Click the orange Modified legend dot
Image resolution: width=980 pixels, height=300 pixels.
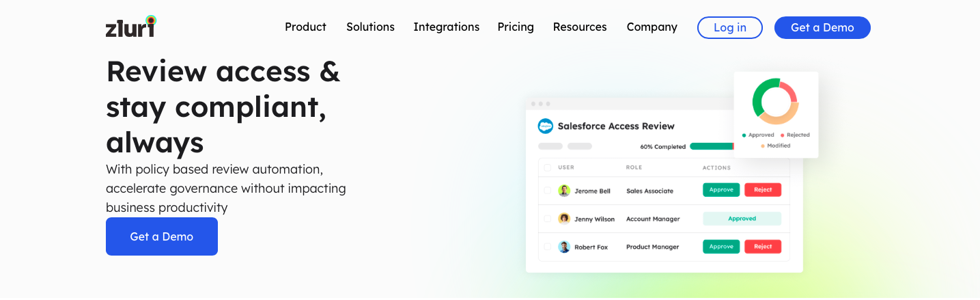point(763,146)
